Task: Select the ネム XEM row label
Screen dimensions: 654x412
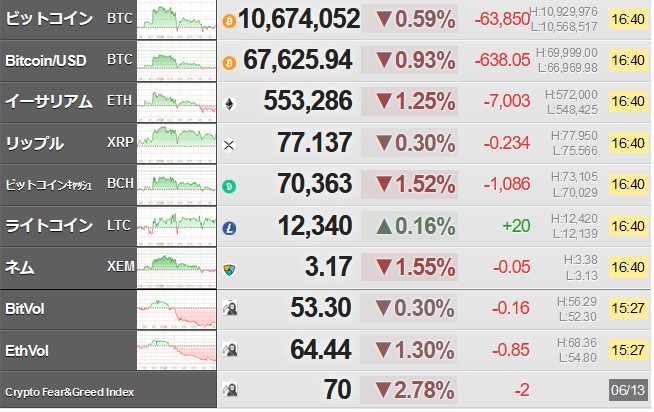Action: click(68, 267)
